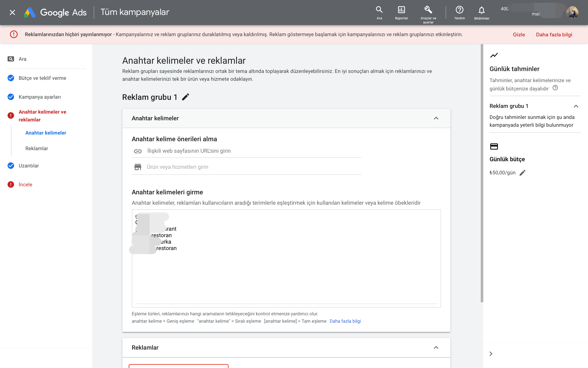Go to Bütçe ve teklif verme step
The width and height of the screenshot is (588, 368).
42,78
